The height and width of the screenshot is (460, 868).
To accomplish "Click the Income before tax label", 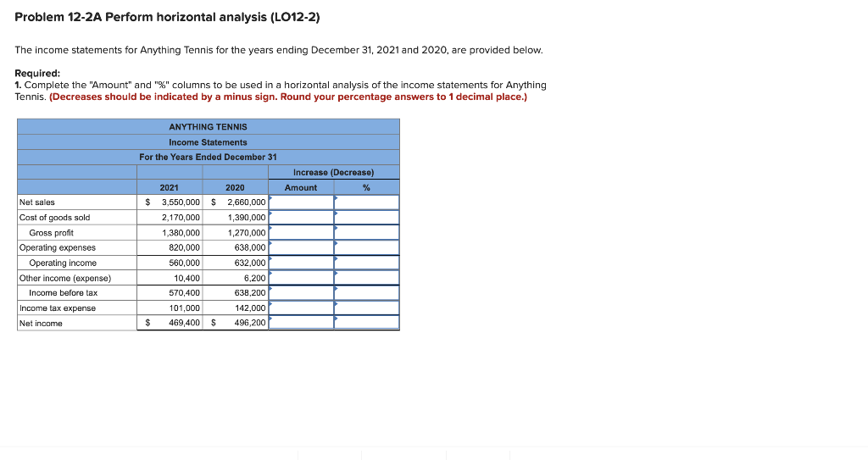I will click(x=63, y=293).
